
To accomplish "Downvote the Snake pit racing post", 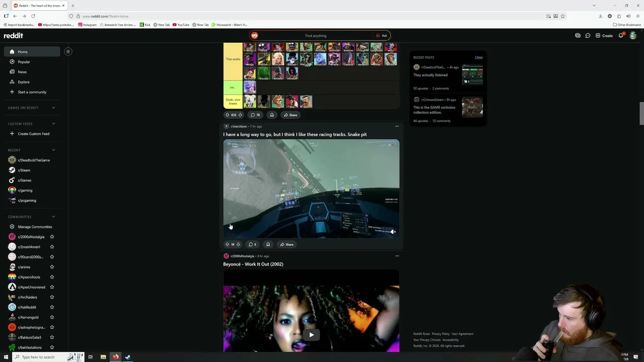I will click(x=238, y=244).
